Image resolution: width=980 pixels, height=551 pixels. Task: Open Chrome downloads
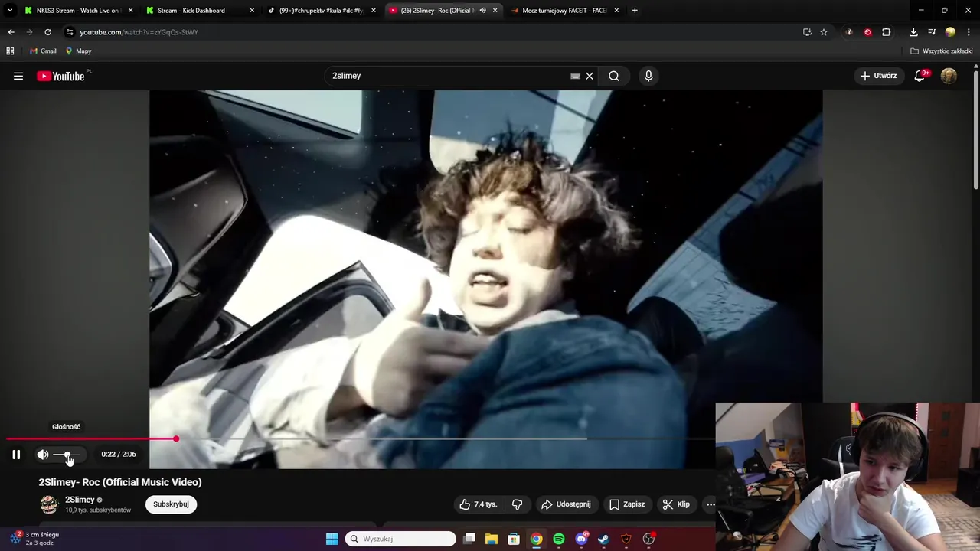[913, 32]
